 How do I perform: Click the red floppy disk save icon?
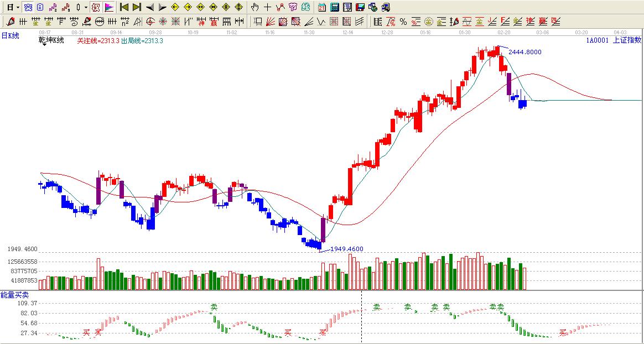pyautogui.click(x=360, y=7)
